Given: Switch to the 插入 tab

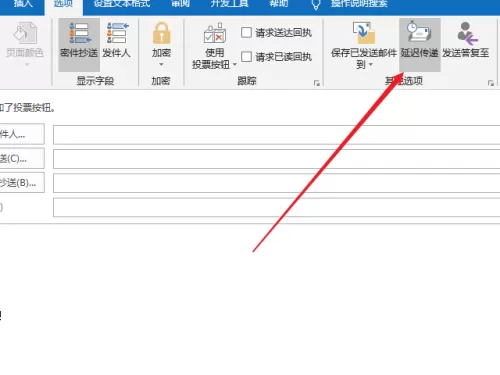Looking at the screenshot, I should point(23,4).
